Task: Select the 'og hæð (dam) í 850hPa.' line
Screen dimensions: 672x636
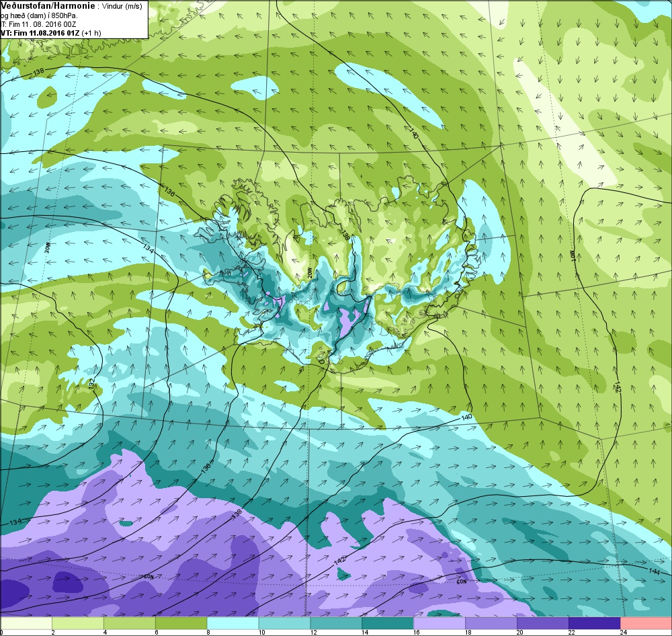Action: coord(39,15)
